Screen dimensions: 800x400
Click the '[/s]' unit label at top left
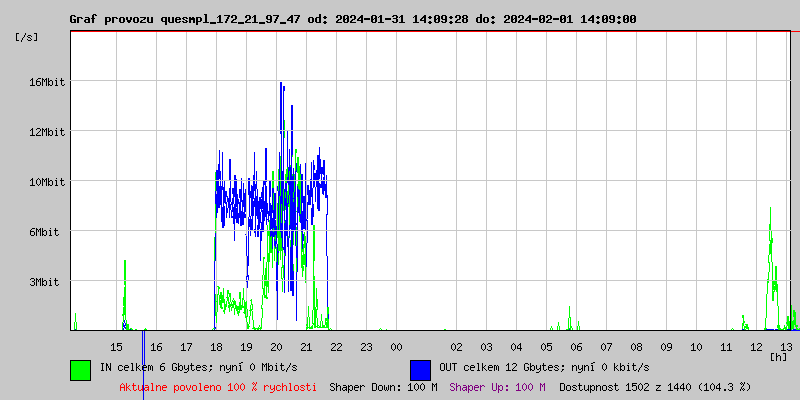[x=27, y=37]
